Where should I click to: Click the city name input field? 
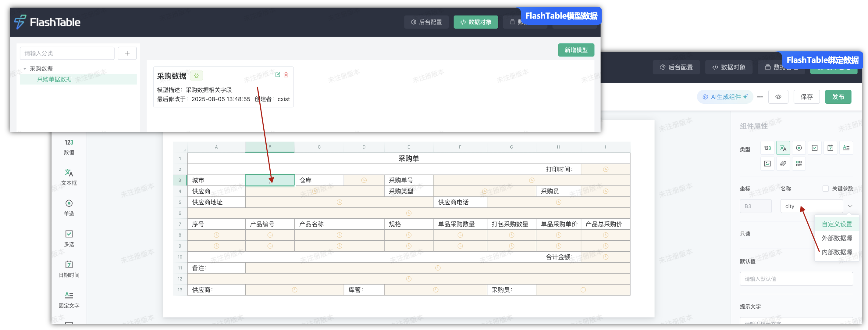coord(811,206)
